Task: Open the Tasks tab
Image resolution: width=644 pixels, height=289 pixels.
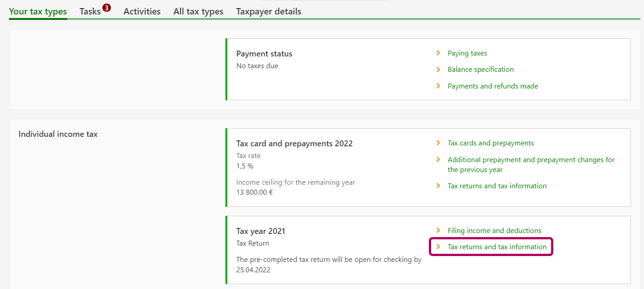Action: (90, 12)
